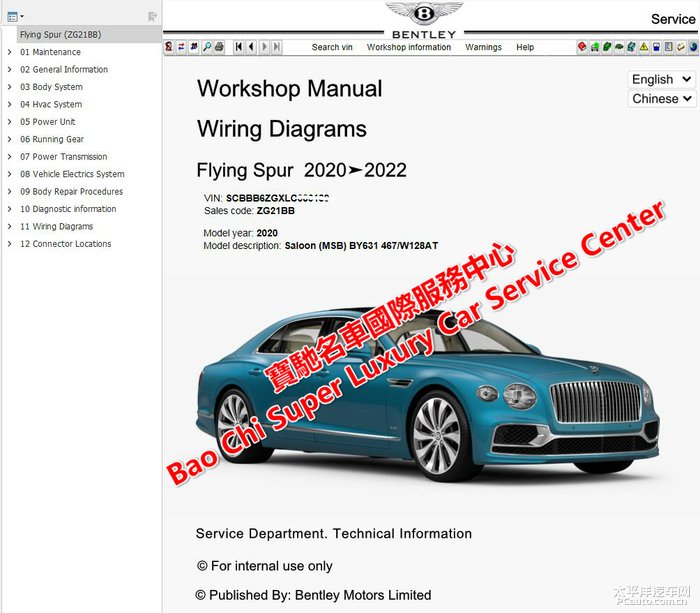
Task: Expand the 03 Body System node
Action: coord(10,87)
